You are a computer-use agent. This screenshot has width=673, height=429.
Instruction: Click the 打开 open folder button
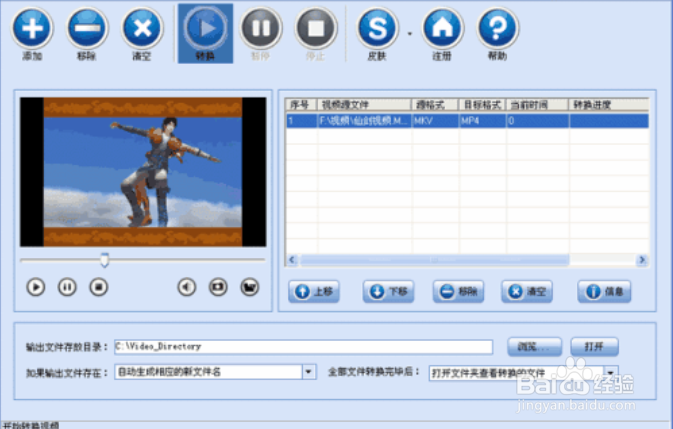click(594, 347)
